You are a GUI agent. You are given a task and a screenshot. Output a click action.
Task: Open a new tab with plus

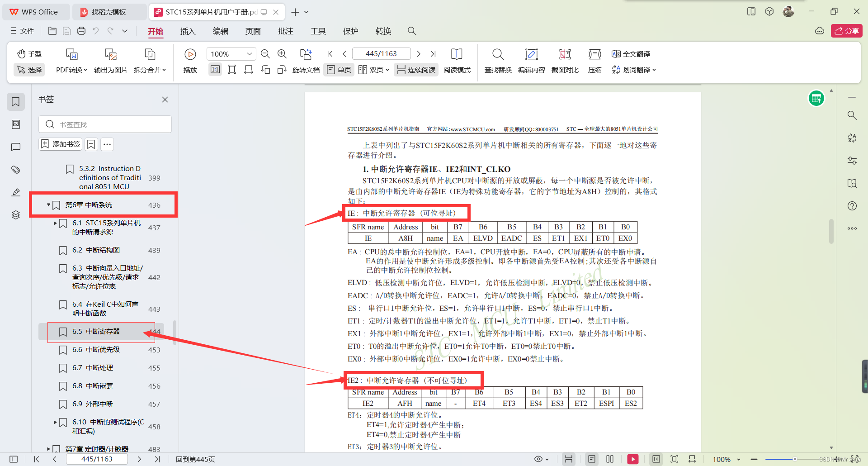coord(295,12)
